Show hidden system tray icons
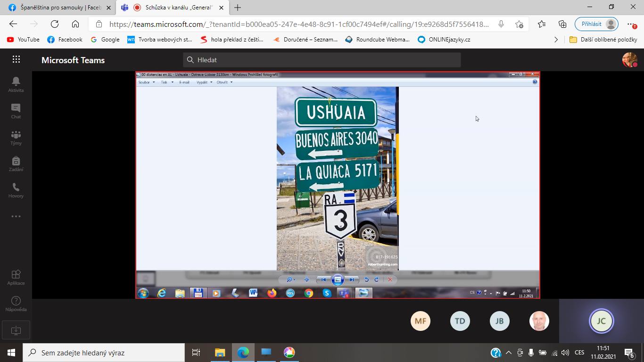 pyautogui.click(x=508, y=353)
